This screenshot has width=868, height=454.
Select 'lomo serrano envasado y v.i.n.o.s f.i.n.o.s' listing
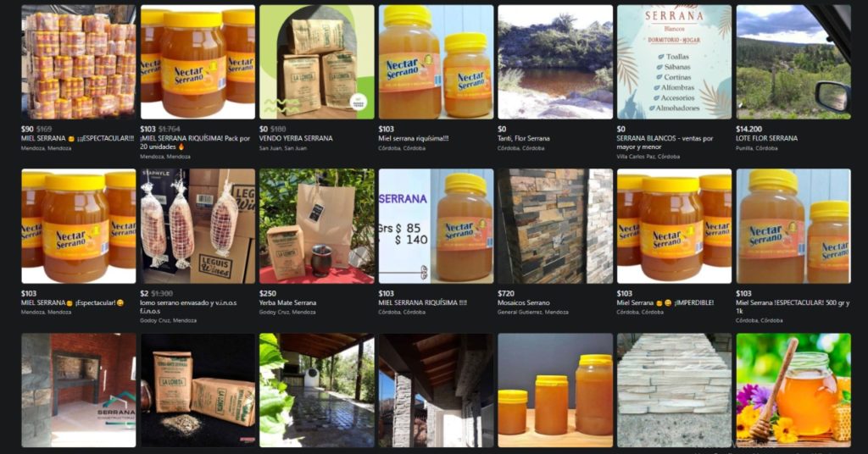[188, 307]
